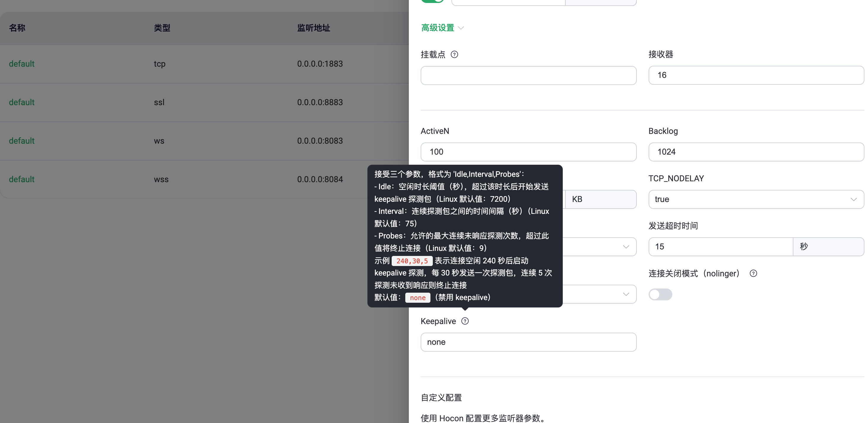
Task: Click the 接收器 field showing 16
Action: (x=756, y=75)
